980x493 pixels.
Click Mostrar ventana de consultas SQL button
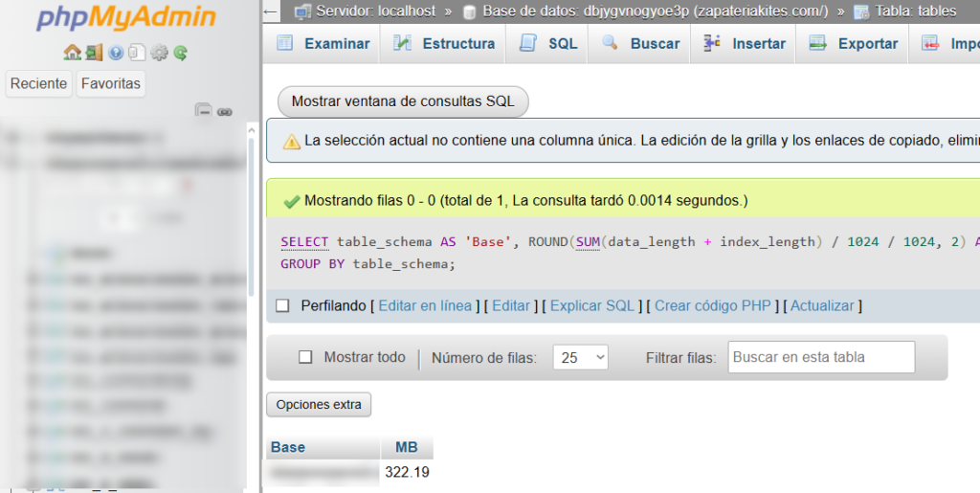(402, 101)
